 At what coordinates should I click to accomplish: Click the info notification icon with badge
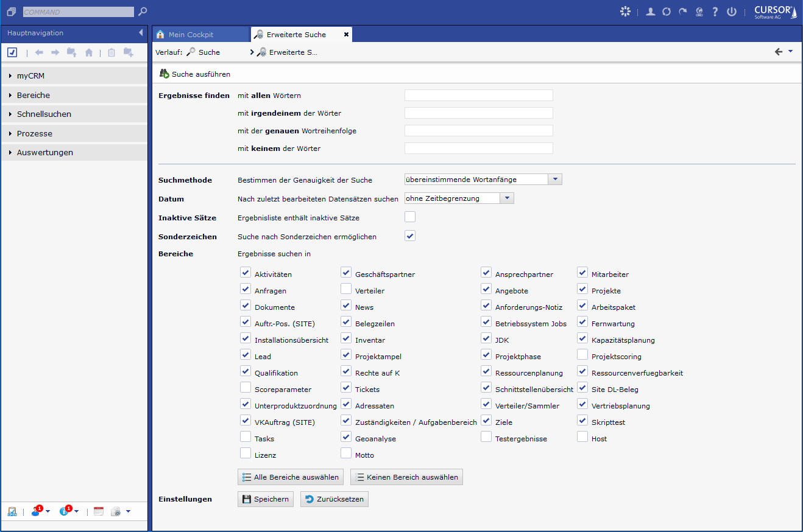coord(65,511)
